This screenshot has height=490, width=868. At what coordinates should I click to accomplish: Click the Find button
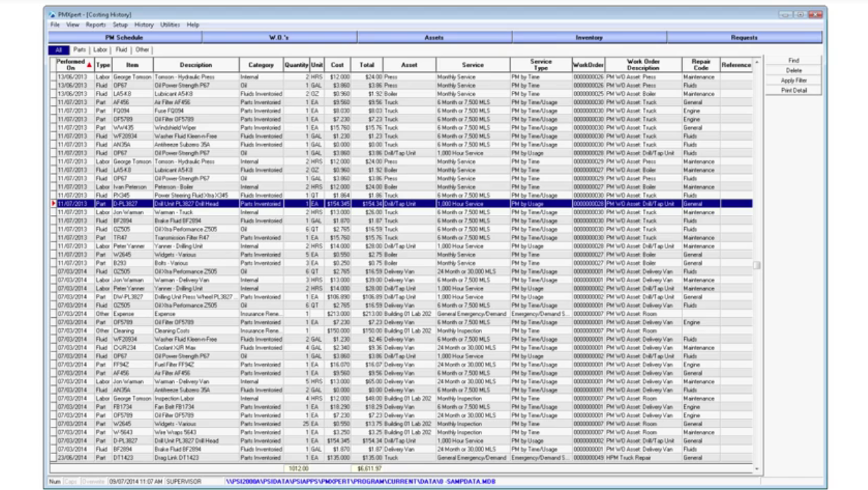793,60
